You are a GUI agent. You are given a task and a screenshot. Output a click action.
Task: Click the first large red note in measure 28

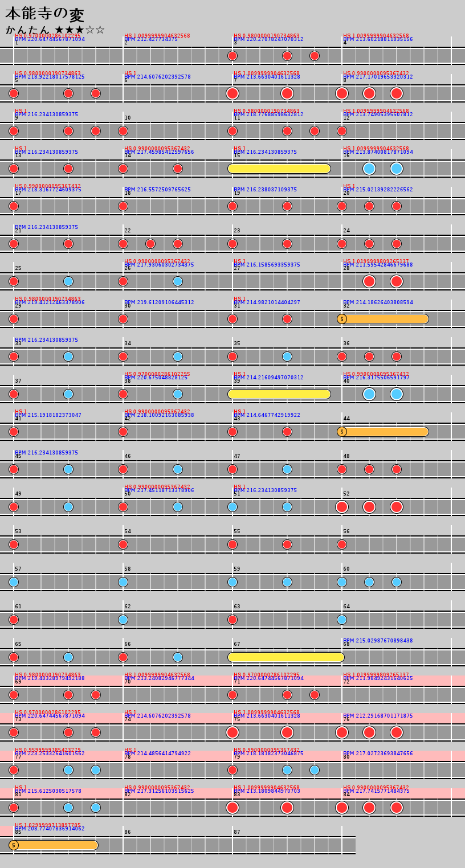pos(369,281)
